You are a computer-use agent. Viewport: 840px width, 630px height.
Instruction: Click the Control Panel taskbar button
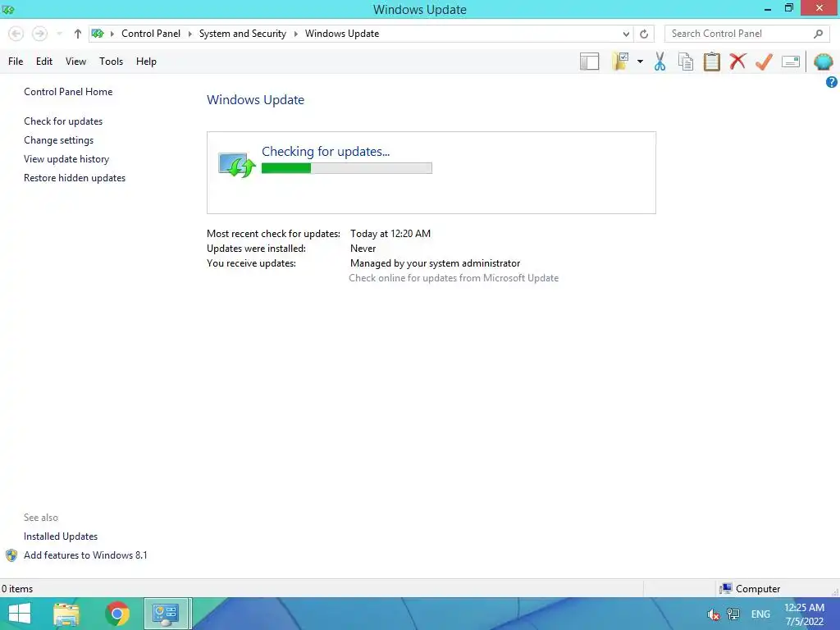point(167,614)
